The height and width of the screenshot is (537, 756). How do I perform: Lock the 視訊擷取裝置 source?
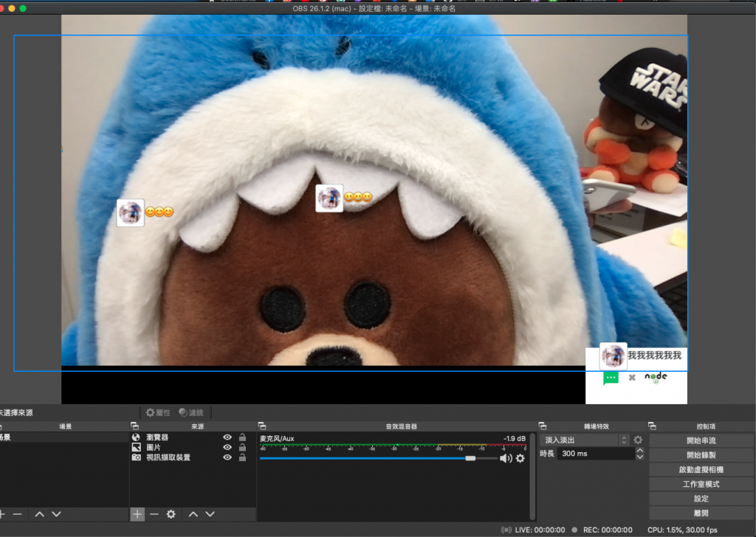(242, 457)
